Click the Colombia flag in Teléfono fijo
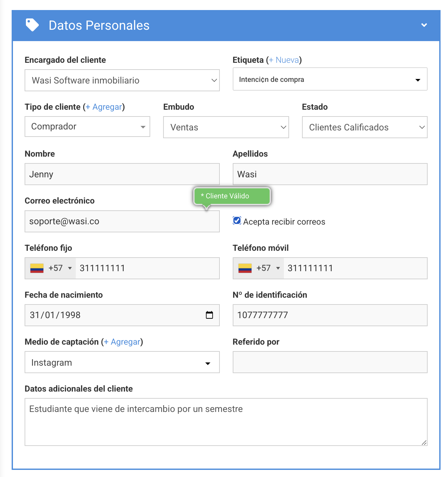The image size is (448, 477). point(37,268)
